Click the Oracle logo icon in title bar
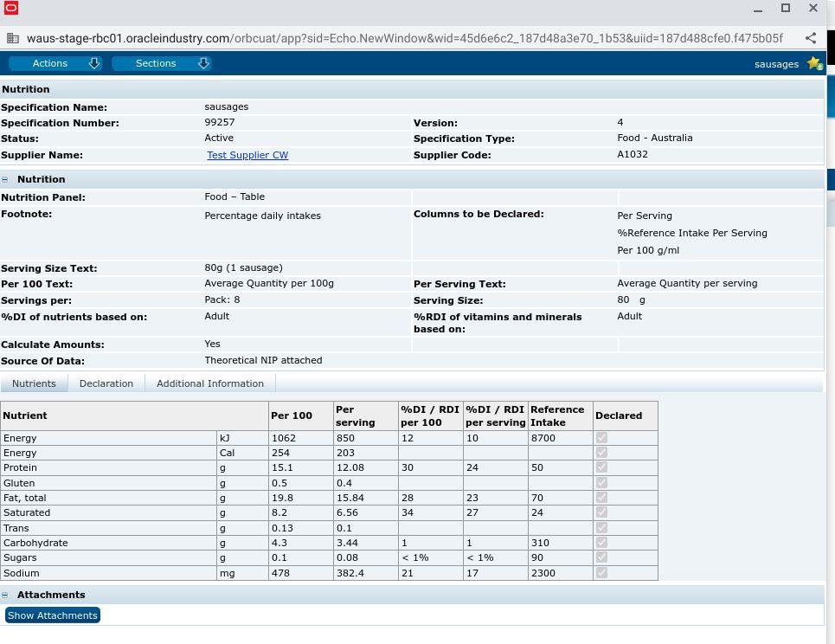 pos(11,8)
